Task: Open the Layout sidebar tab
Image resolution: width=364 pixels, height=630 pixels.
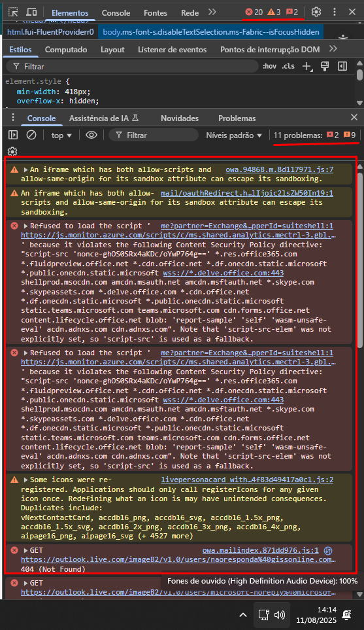Action: (x=112, y=50)
